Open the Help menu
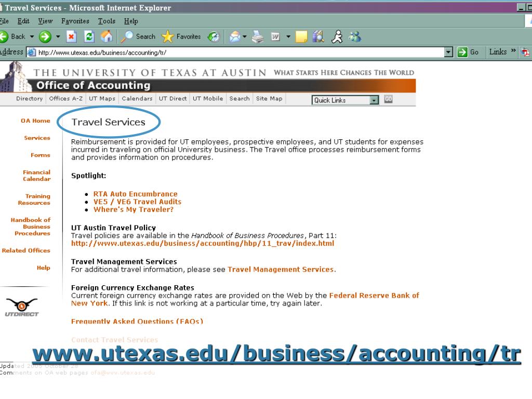Image resolution: width=532 pixels, height=399 pixels. (x=131, y=21)
